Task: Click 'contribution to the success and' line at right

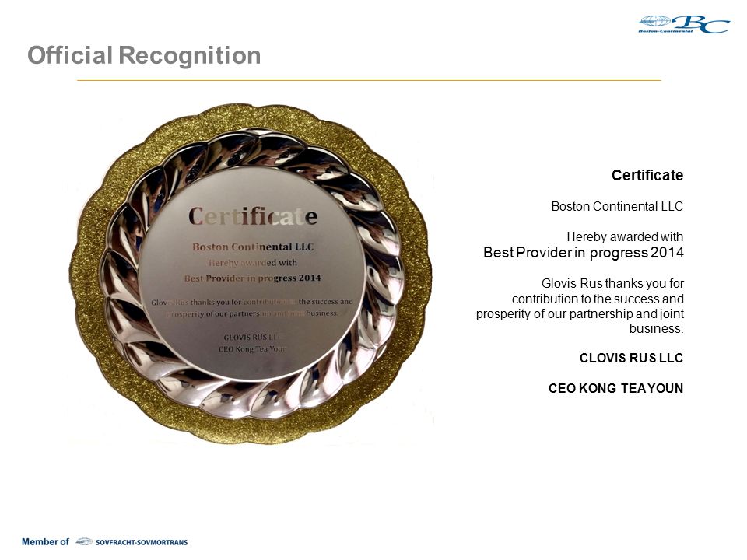Action: (x=598, y=299)
